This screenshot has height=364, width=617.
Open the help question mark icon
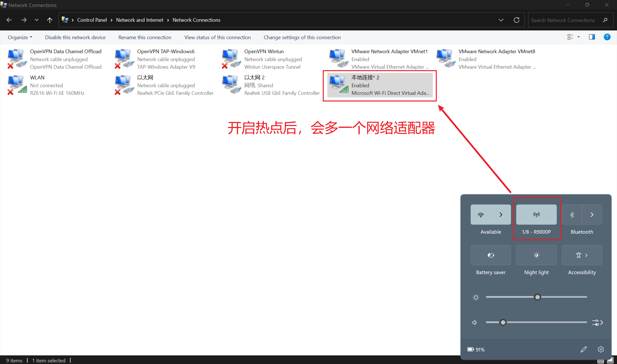(607, 37)
